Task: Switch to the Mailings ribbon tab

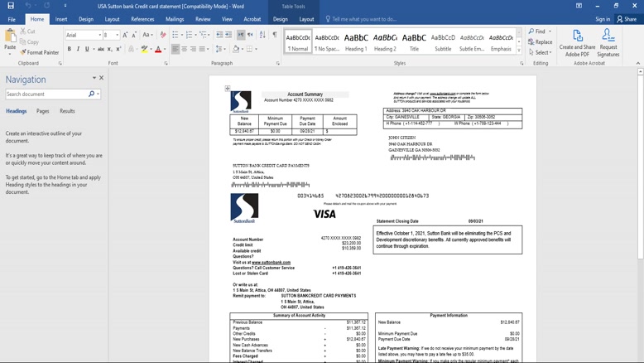Action: 175,19
